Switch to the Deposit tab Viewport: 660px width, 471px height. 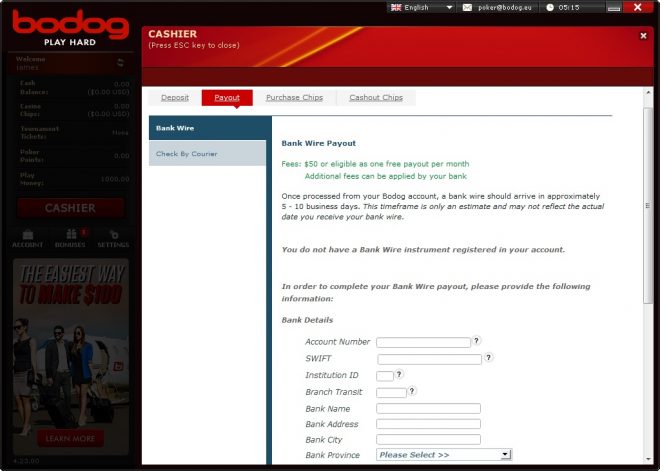(x=175, y=98)
